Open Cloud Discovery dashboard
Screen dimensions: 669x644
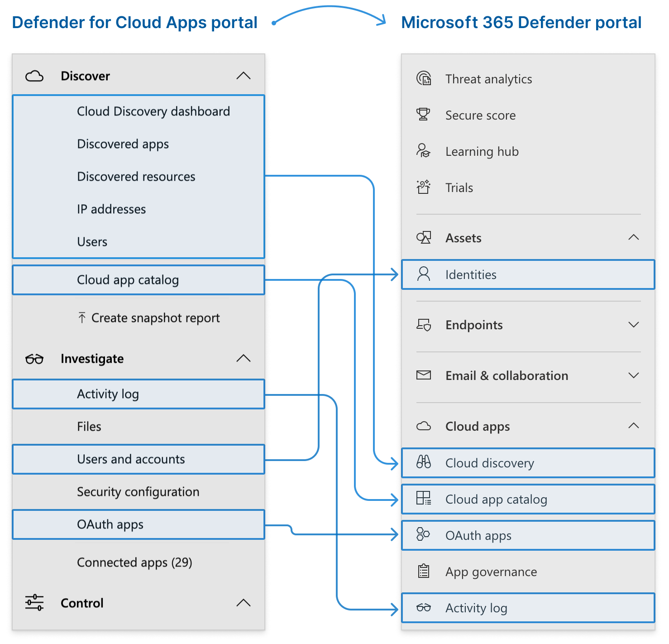[153, 111]
